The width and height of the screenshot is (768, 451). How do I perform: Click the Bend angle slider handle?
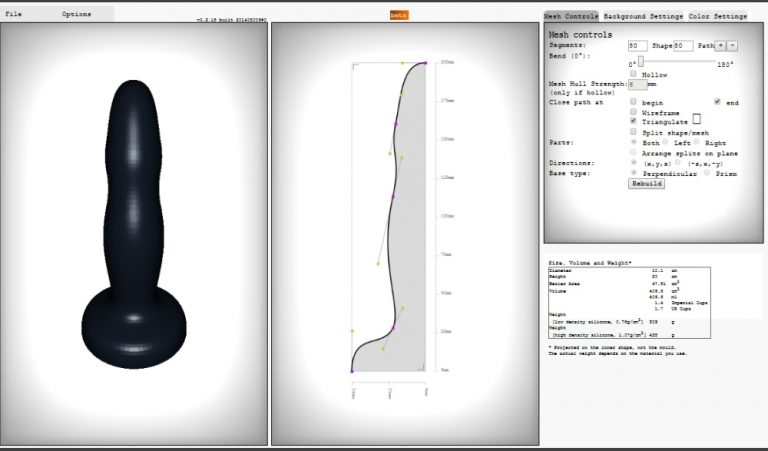coord(640,61)
